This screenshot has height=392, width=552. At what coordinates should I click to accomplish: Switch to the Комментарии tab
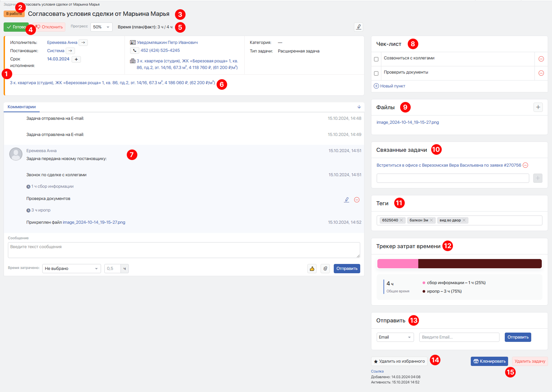coord(22,107)
